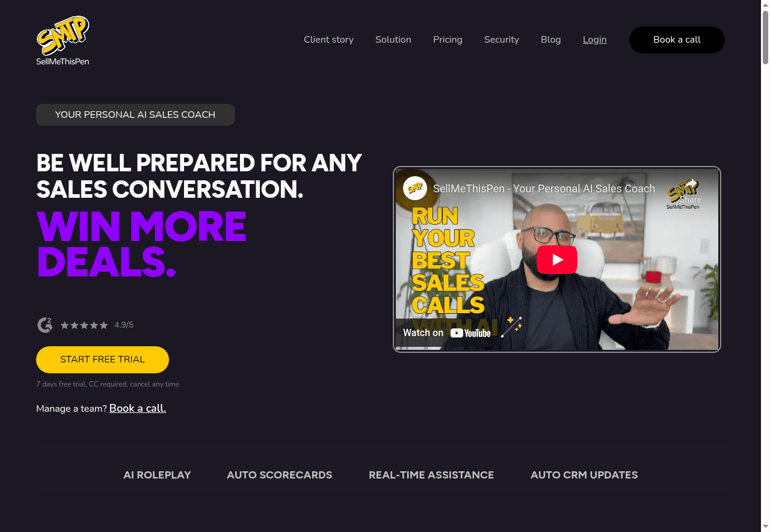This screenshot has height=532, width=770.
Task: Go to the Solution page
Action: pos(393,40)
